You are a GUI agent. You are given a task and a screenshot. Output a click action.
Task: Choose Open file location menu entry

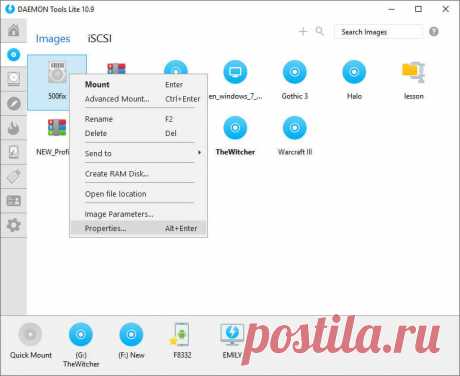(x=139, y=194)
